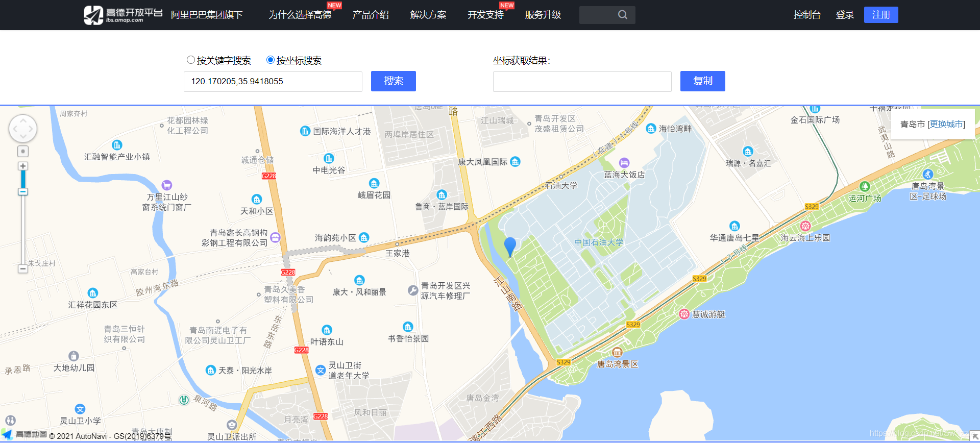Image resolution: width=980 pixels, height=443 pixels.
Task: Click the 灵山卫派出所 police icon
Action: tap(232, 425)
